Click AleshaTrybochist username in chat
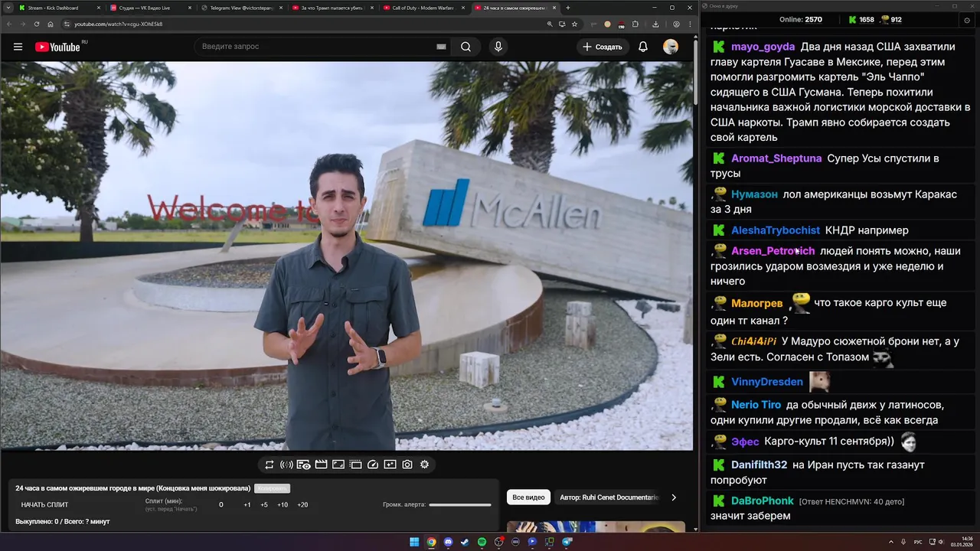Image resolution: width=980 pixels, height=551 pixels. tap(776, 230)
